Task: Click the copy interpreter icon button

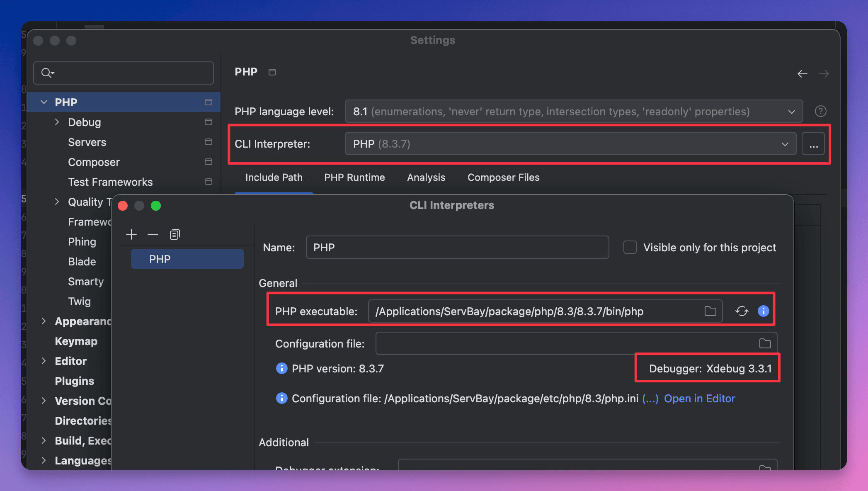Action: tap(175, 234)
